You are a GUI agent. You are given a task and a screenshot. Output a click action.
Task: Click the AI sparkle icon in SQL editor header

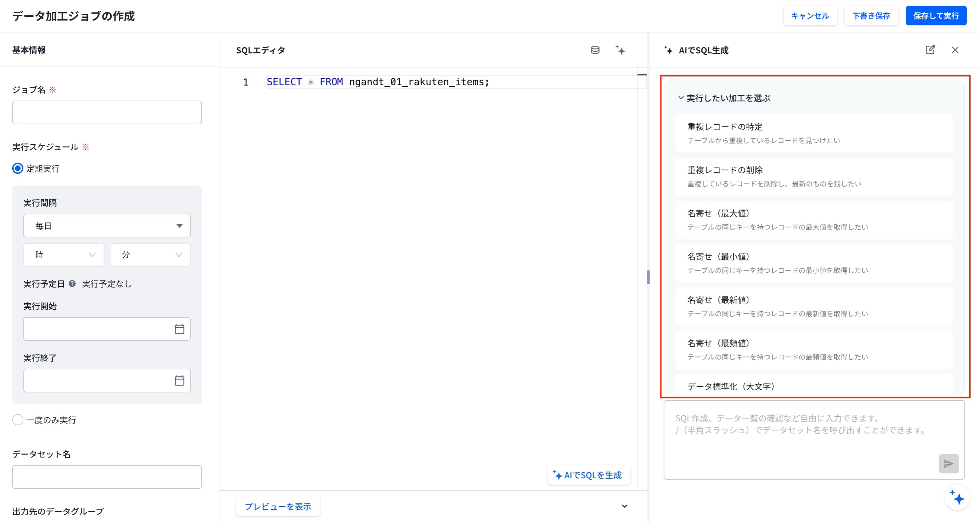point(621,50)
